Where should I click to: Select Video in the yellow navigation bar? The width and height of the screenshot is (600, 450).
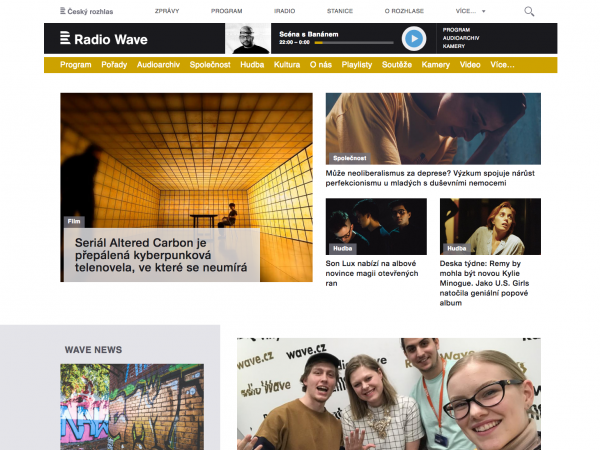click(x=470, y=65)
